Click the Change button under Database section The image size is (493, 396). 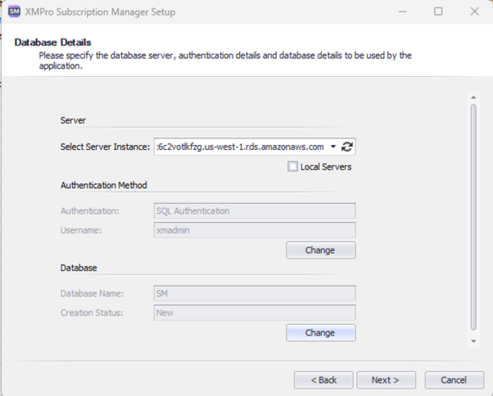pyautogui.click(x=321, y=333)
